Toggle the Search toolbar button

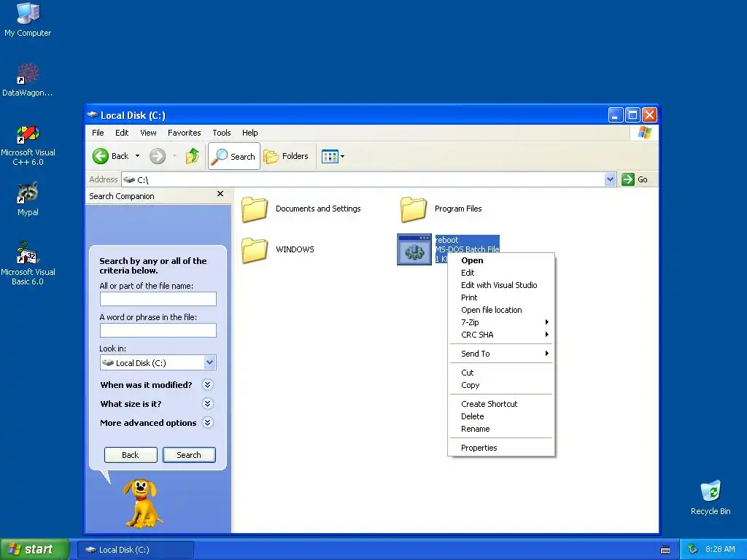point(234,156)
